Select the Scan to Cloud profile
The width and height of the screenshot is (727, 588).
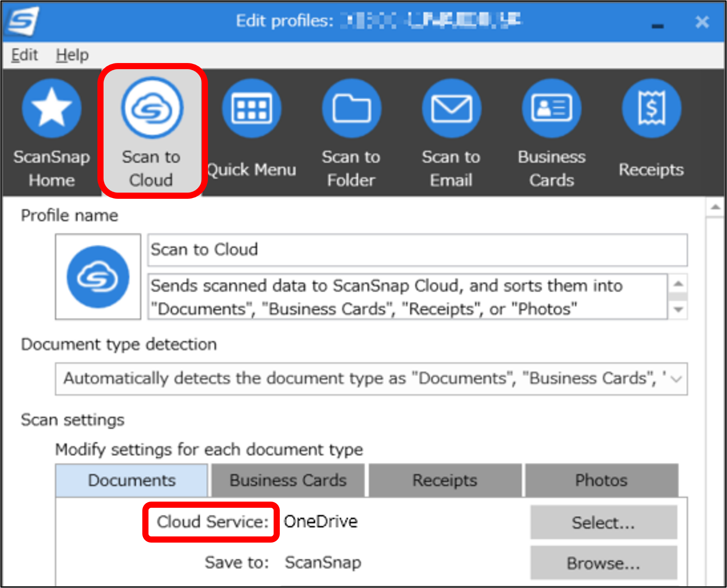[x=152, y=132]
